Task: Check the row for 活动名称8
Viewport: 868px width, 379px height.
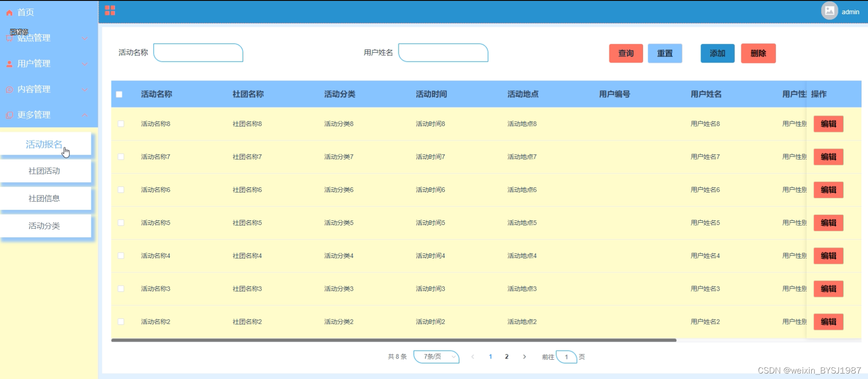Action: (121, 124)
